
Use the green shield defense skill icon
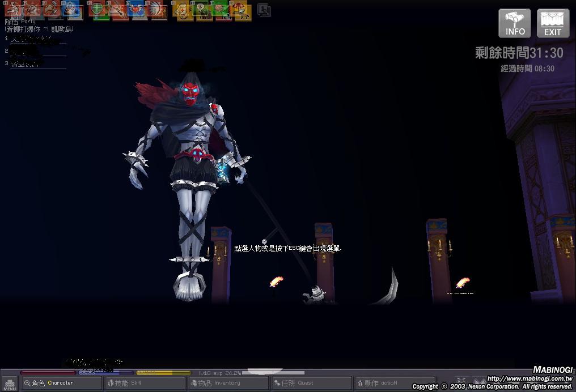(x=97, y=10)
